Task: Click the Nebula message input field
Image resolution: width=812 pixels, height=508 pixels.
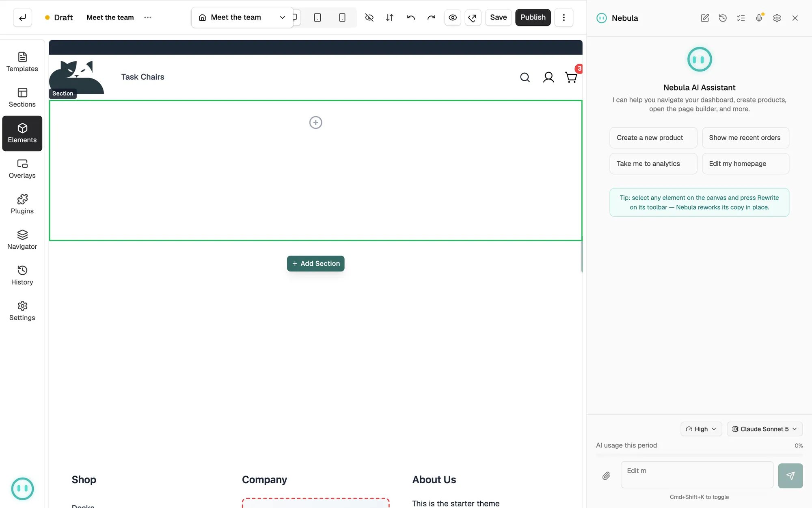Action: (x=697, y=475)
